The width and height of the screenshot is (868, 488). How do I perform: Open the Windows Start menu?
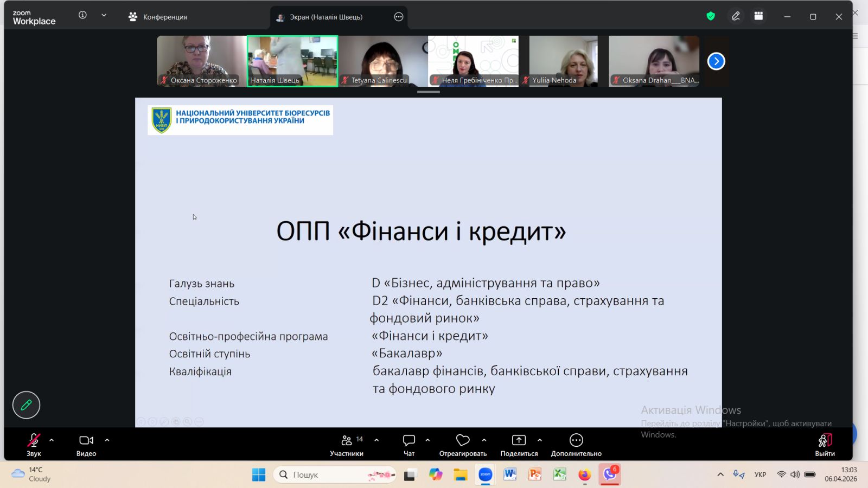[259, 475]
